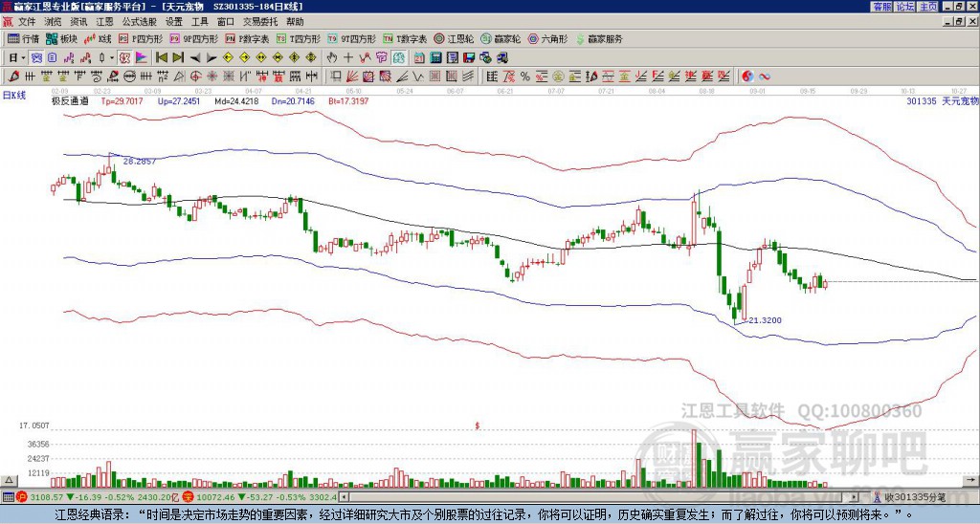980x524 pixels.
Task: Select the red pencil drawing tool
Action: (x=13, y=76)
